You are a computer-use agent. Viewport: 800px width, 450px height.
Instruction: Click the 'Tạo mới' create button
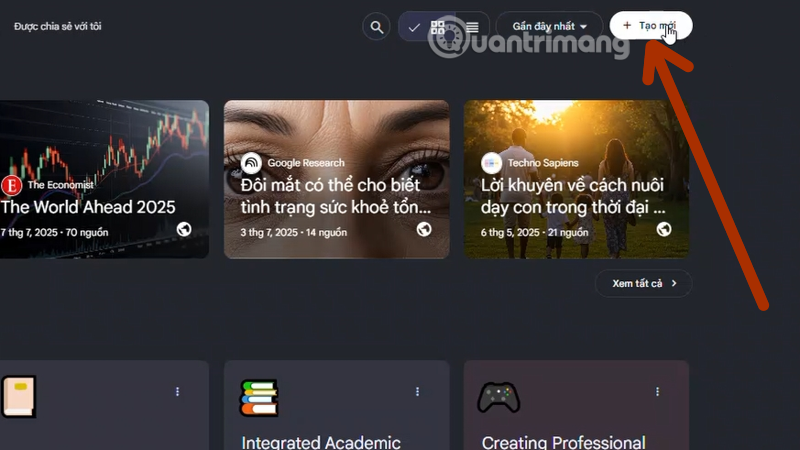pyautogui.click(x=651, y=26)
